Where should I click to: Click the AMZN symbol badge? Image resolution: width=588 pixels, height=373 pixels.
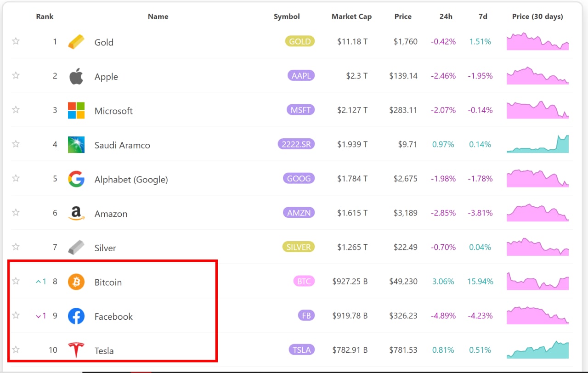click(299, 213)
